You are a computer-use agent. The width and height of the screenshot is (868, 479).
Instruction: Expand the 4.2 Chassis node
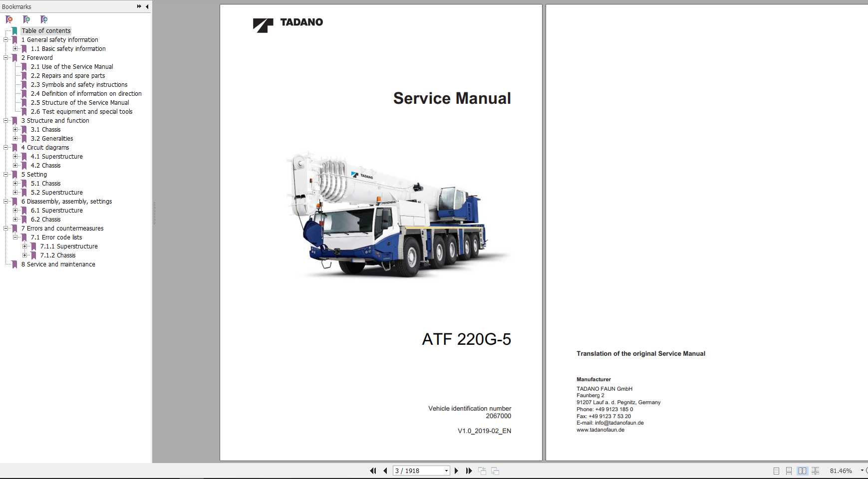pos(15,166)
